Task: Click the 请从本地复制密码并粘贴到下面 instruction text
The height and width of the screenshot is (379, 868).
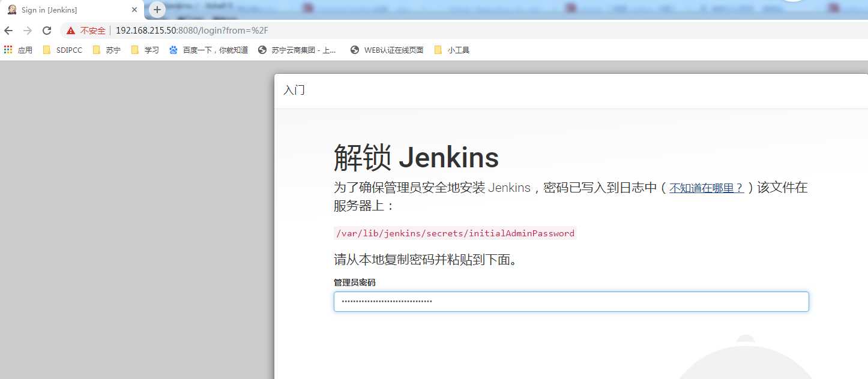Action: coord(426,260)
